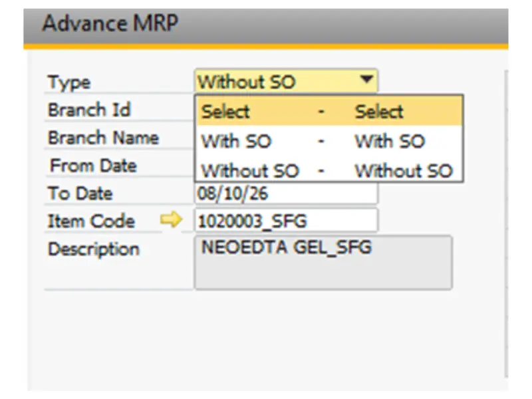This screenshot has width=532, height=399.
Task: Click the 'From Date' label
Action: pos(93,166)
